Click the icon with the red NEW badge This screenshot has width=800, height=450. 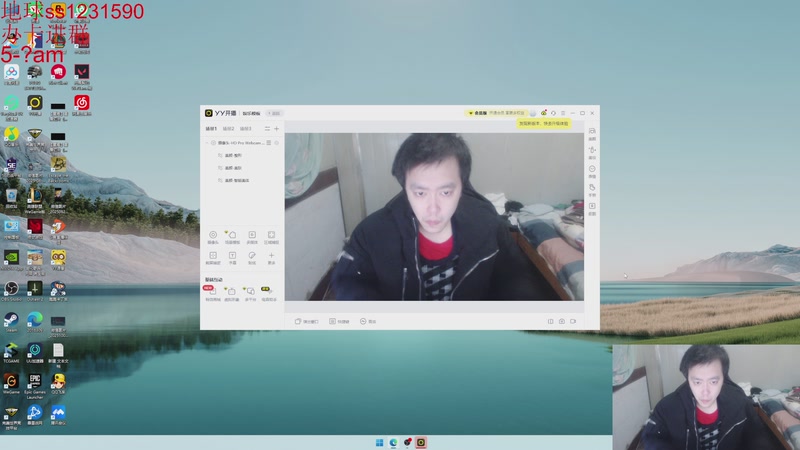coord(212,293)
